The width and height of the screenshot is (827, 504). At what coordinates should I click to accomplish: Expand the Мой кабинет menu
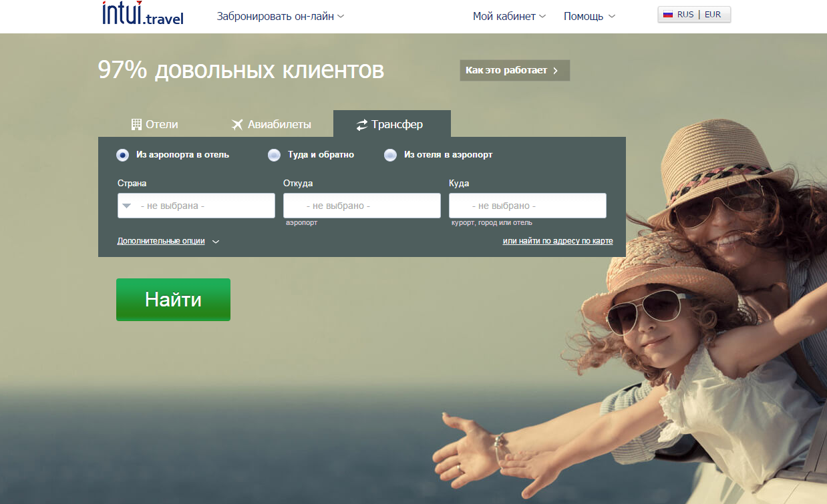[x=510, y=16]
